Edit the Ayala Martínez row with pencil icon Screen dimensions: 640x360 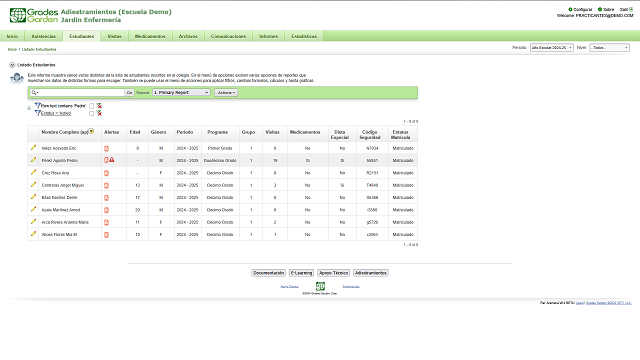pos(33,209)
